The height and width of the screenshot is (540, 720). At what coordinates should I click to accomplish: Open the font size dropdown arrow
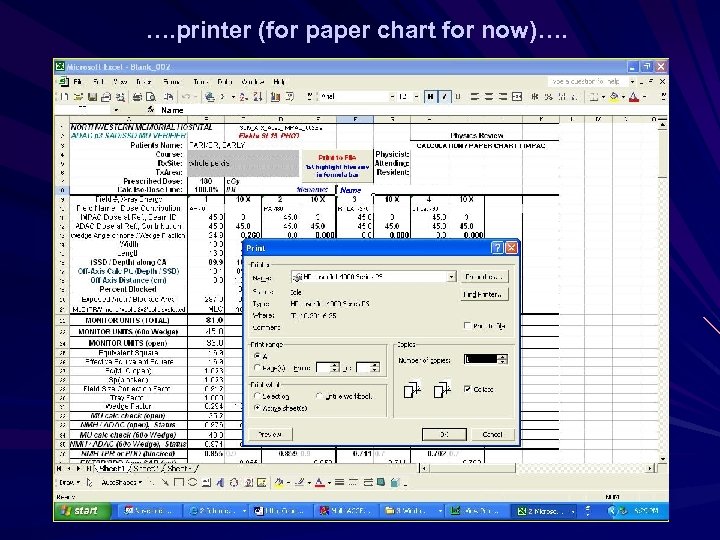(x=416, y=97)
